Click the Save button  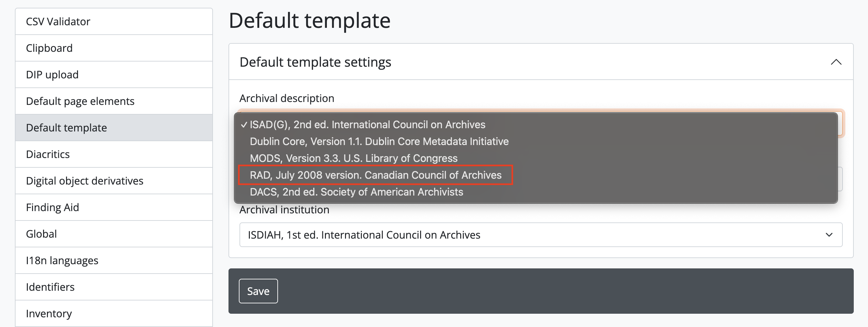pyautogui.click(x=258, y=291)
